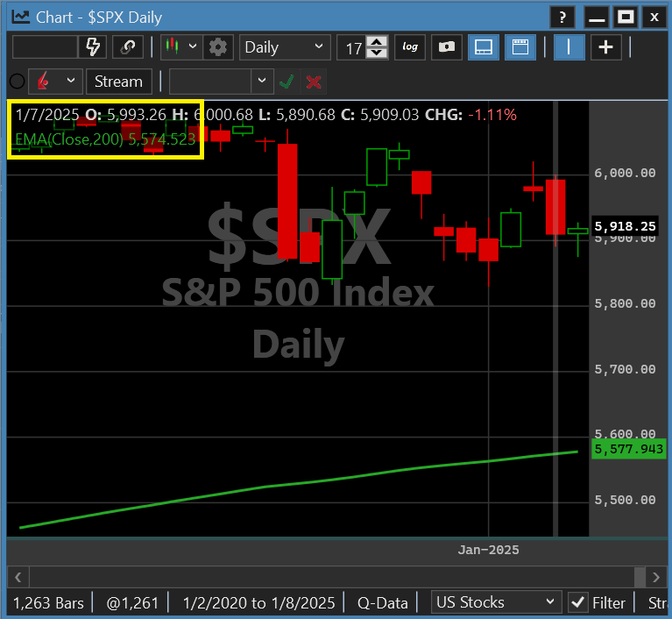Toggle the log scale button
672x619 pixels.
(410, 46)
